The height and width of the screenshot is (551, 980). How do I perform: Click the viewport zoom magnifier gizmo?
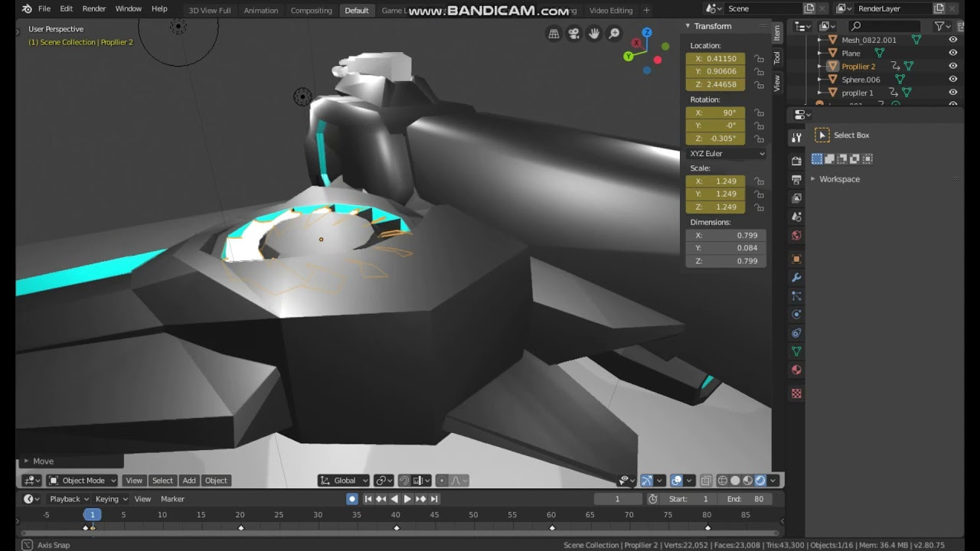pyautogui.click(x=614, y=34)
